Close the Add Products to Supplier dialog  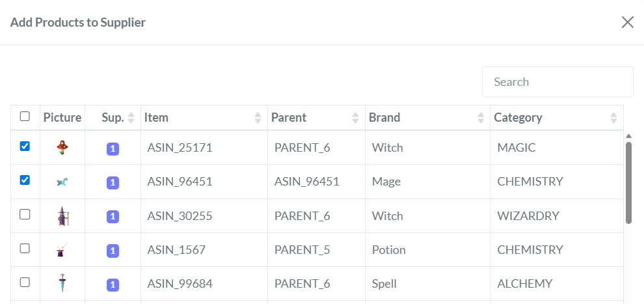pyautogui.click(x=628, y=22)
